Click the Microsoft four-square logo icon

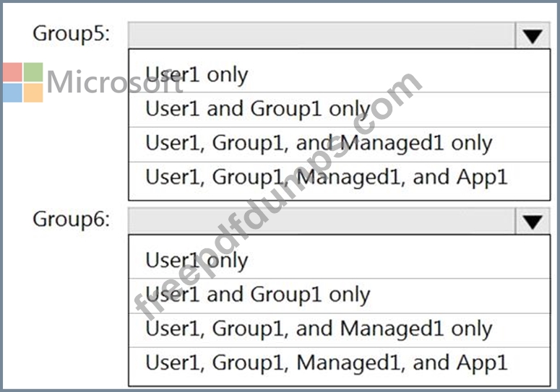pyautogui.click(x=22, y=82)
